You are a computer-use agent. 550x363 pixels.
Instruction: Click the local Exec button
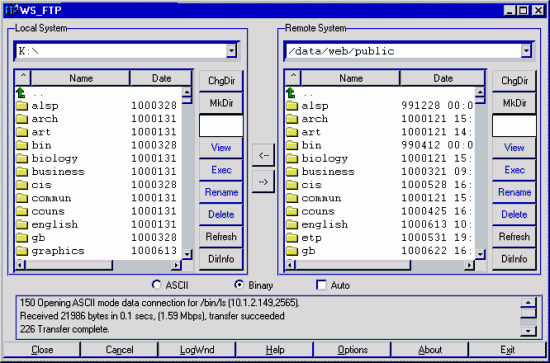click(x=221, y=170)
